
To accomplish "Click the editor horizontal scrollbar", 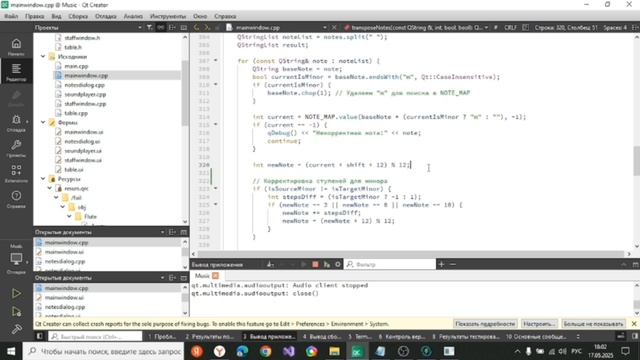I will (x=411, y=254).
